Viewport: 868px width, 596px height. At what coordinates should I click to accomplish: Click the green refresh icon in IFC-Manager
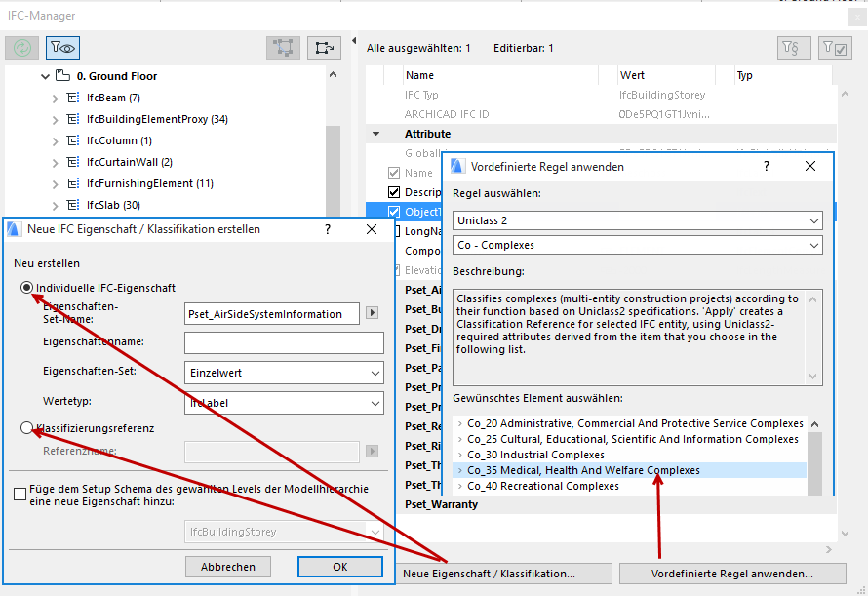coord(22,48)
